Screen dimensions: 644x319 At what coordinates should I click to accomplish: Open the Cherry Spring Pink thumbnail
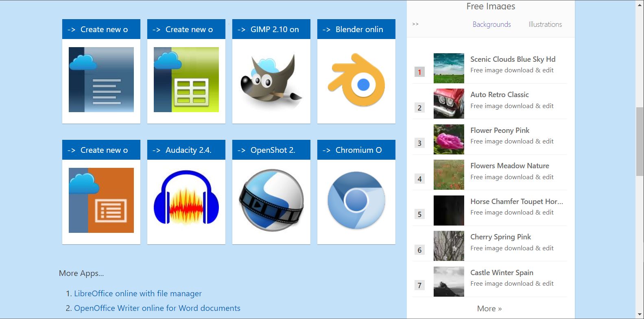[449, 246]
